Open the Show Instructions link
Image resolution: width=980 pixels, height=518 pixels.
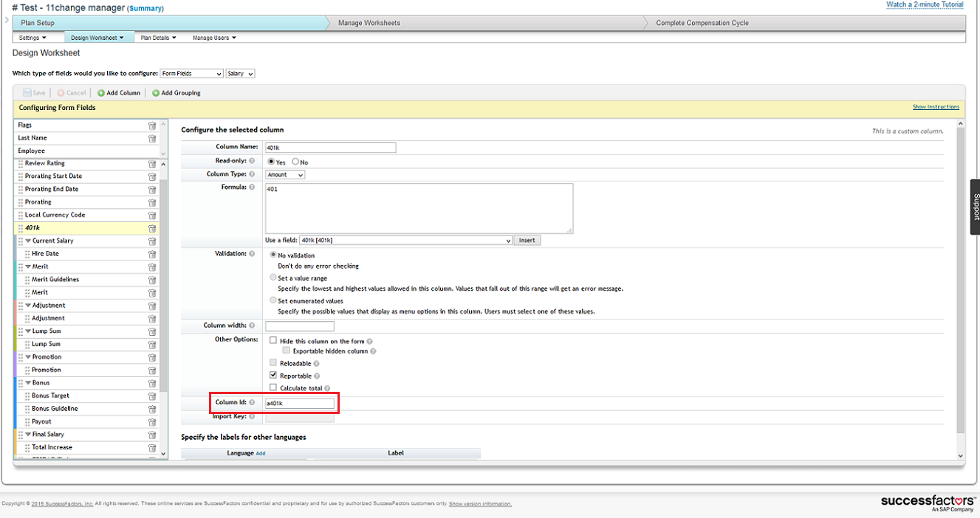click(x=936, y=107)
